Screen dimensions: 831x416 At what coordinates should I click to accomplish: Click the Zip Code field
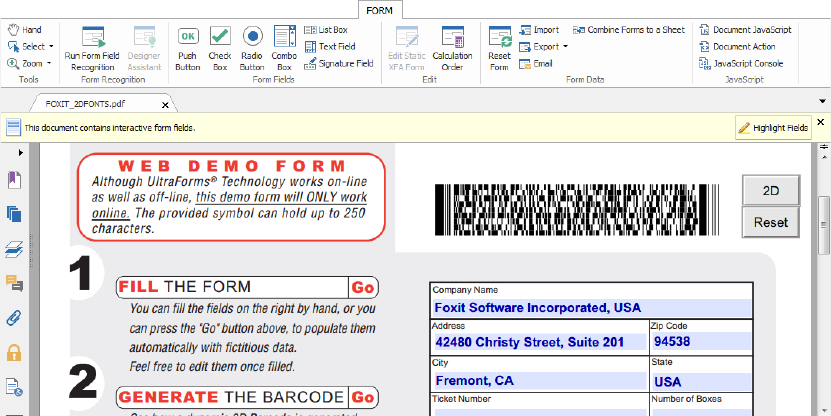(x=701, y=342)
